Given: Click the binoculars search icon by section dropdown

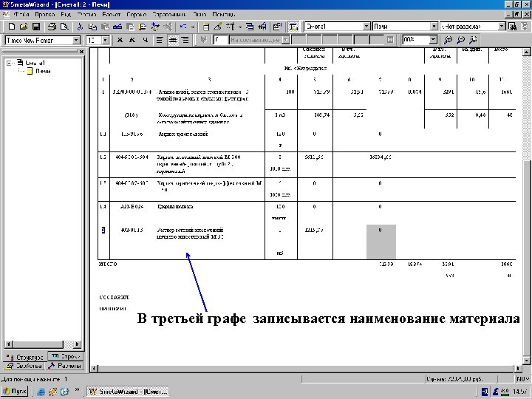Looking at the screenshot, I should (x=513, y=27).
